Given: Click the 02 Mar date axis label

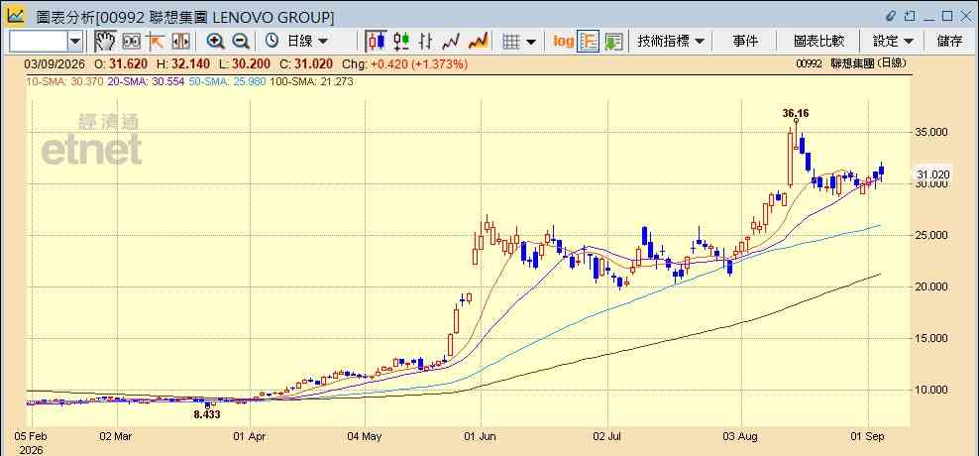Looking at the screenshot, I should pos(115,435).
